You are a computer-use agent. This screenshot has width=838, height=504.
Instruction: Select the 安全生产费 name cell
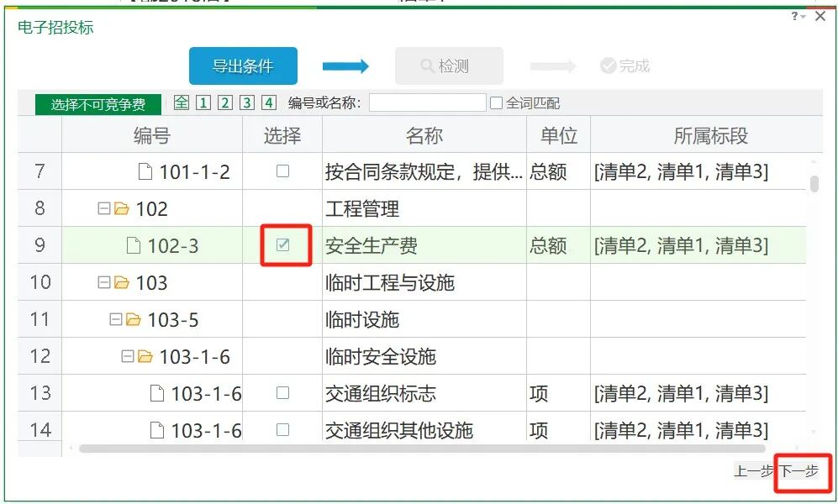(424, 245)
